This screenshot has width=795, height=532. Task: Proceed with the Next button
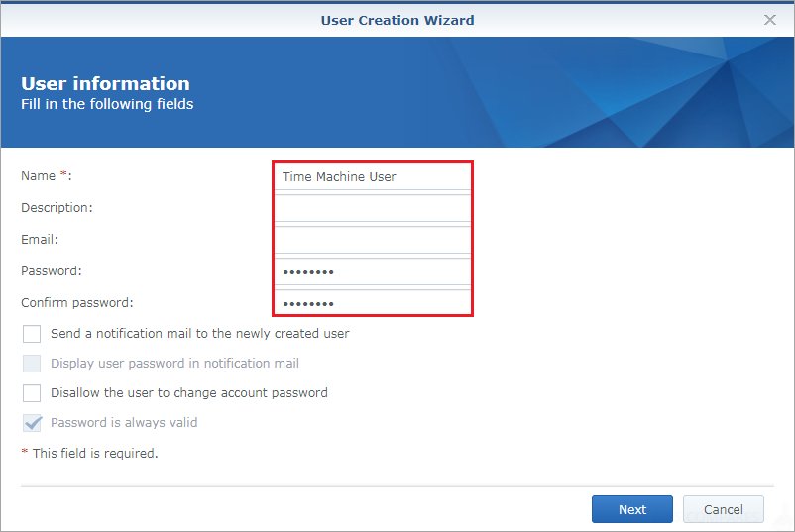tap(632, 509)
